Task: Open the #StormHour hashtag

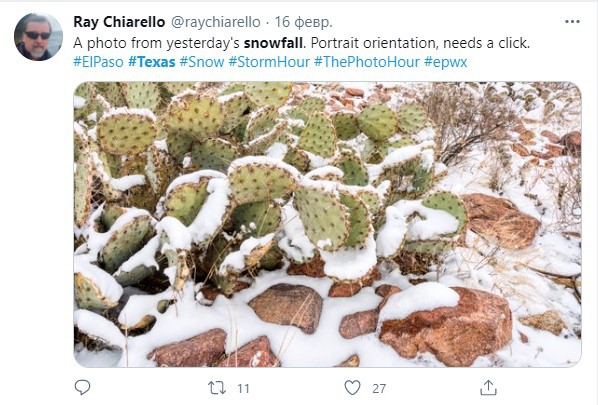Action: click(x=269, y=62)
